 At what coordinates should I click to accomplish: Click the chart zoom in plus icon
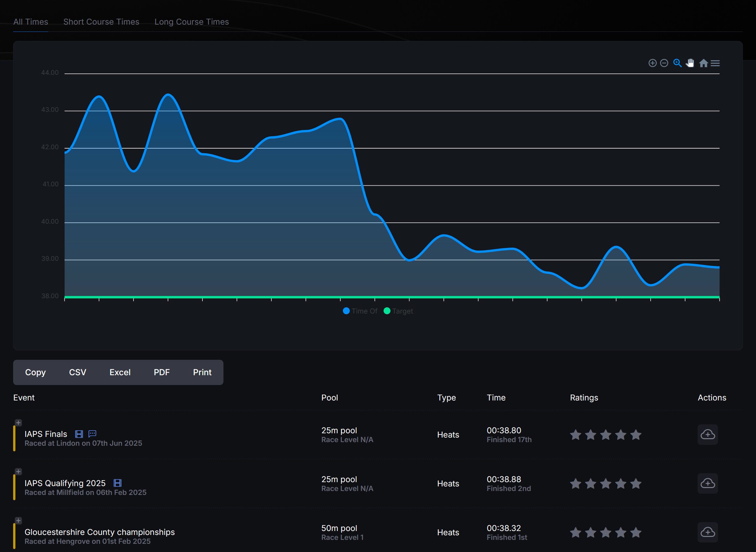[x=652, y=63]
